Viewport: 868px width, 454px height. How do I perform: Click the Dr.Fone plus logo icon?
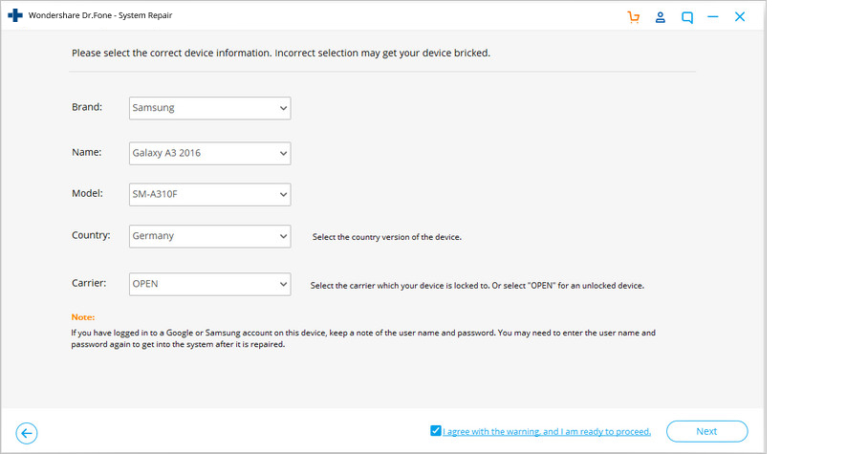click(x=15, y=15)
